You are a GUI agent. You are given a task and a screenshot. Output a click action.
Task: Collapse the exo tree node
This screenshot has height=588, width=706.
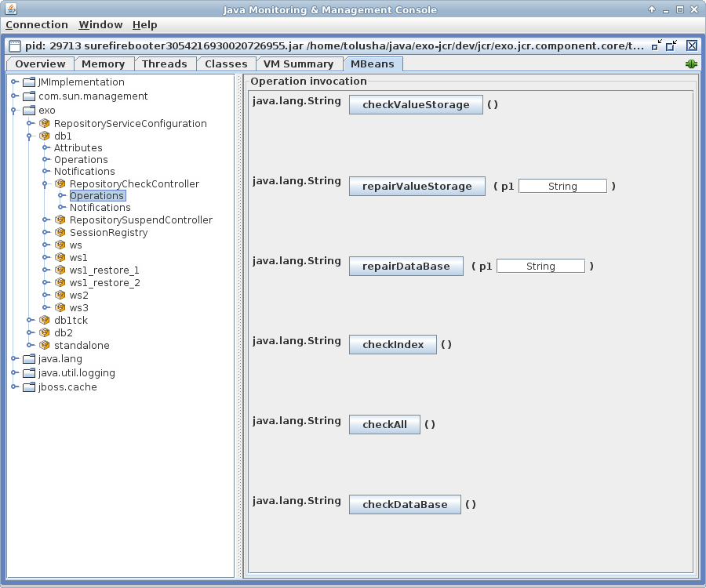15,111
